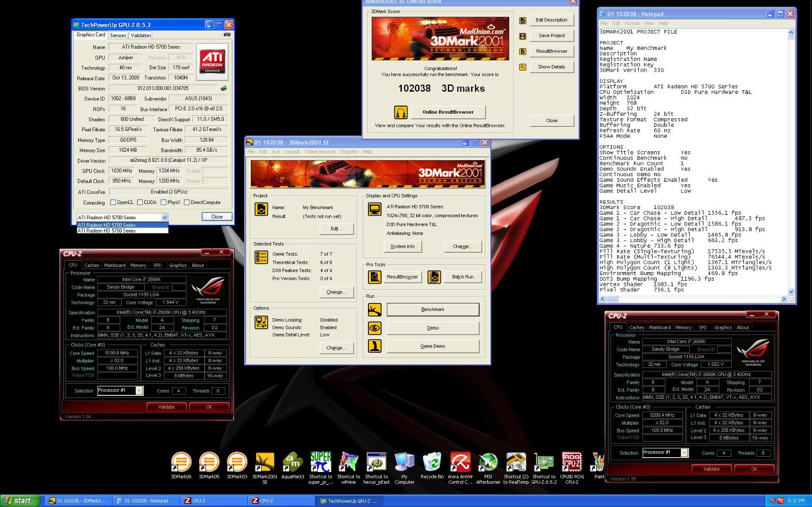The image size is (812, 507).
Task: Click the BIOS save icon in GPU-Z
Action: click(x=223, y=88)
